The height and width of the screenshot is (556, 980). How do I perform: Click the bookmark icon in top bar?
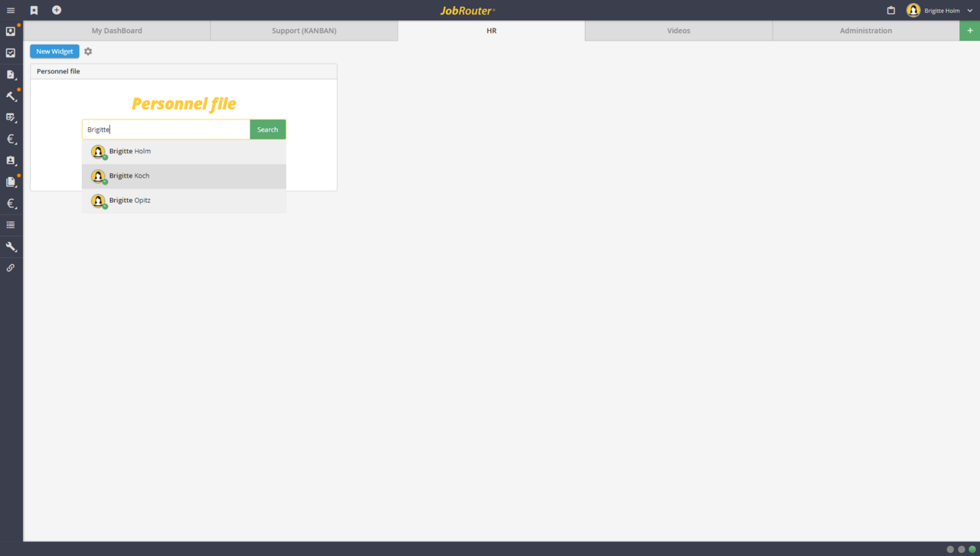(x=34, y=11)
